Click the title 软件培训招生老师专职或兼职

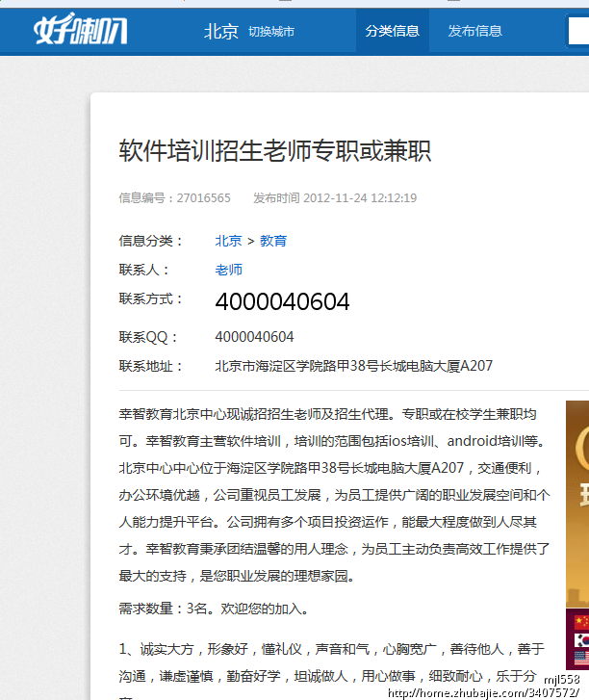point(275,151)
